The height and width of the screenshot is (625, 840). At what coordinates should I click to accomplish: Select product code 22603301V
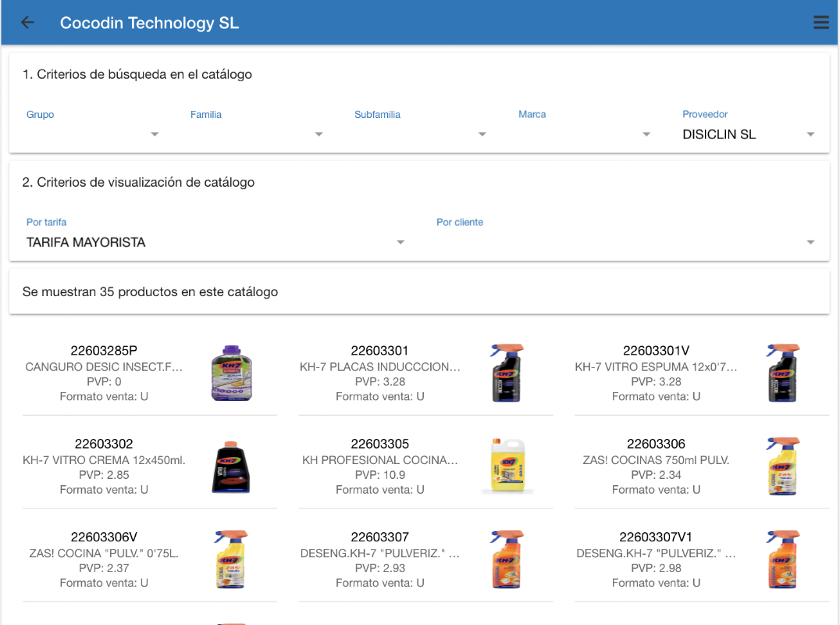[x=657, y=351]
